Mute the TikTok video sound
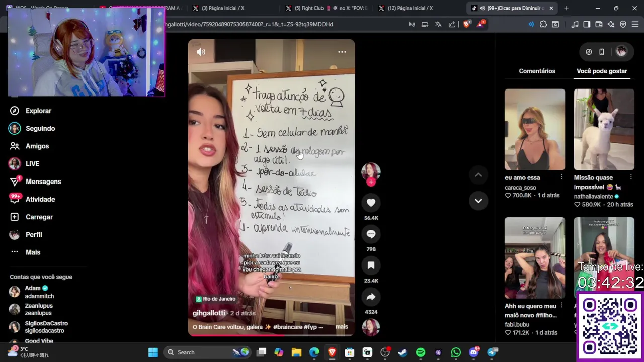Viewport: 644px width, 362px height. [201, 52]
